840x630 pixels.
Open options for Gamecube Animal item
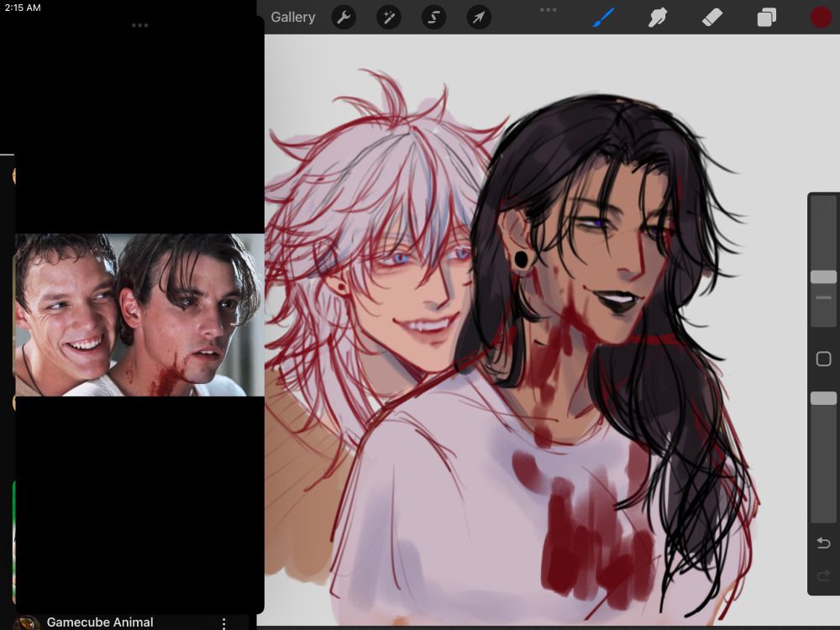[224, 622]
